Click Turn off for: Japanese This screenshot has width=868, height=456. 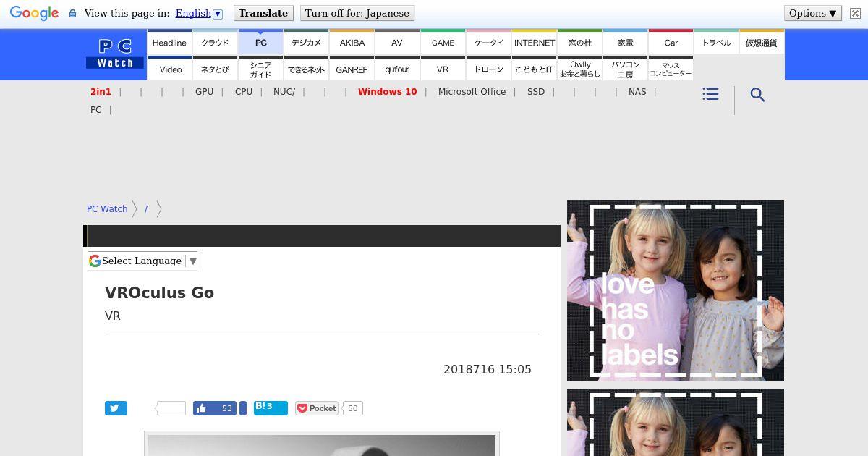pos(357,13)
